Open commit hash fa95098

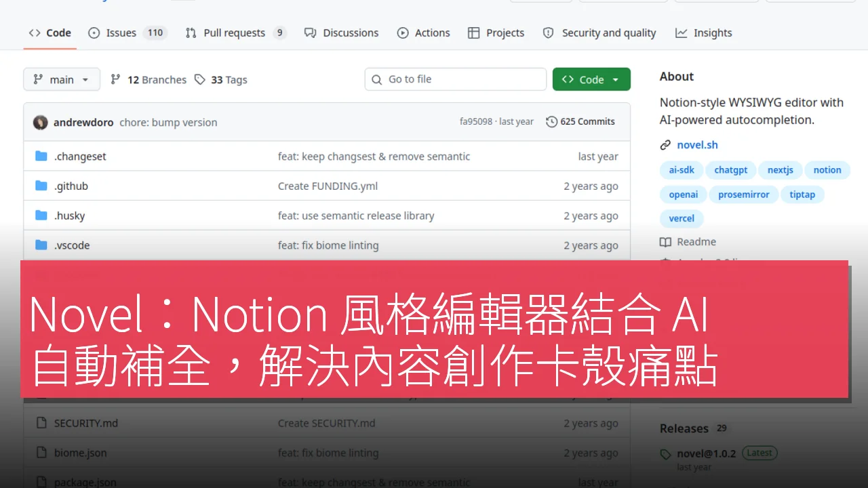476,122
